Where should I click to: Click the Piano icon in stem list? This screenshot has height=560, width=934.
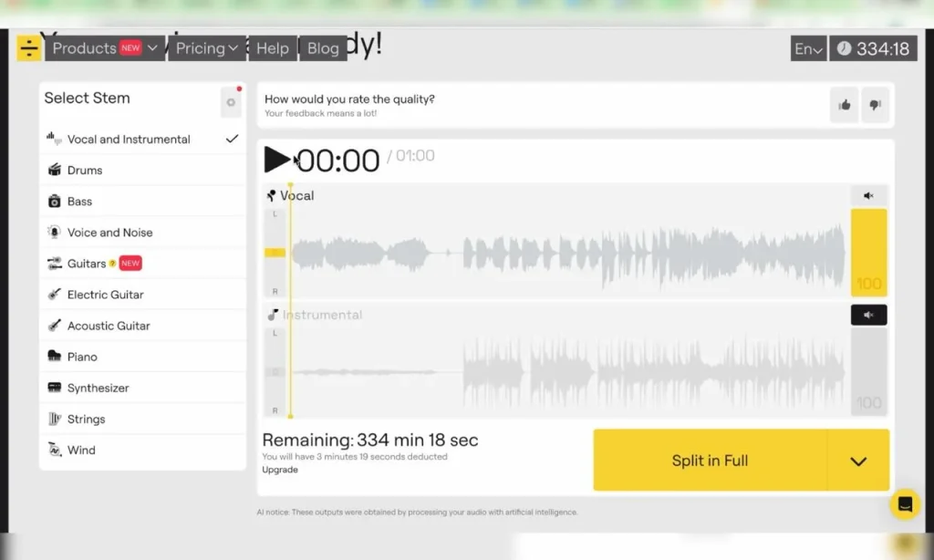click(x=54, y=357)
